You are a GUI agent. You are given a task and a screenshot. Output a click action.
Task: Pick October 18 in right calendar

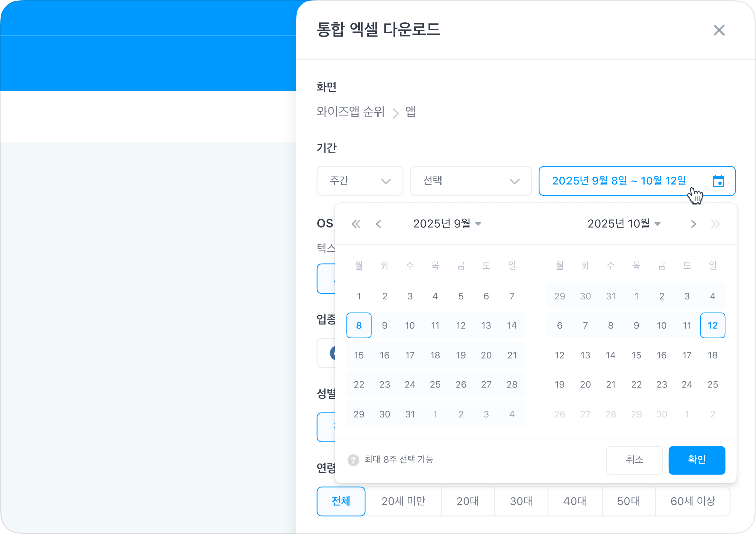[x=713, y=355]
